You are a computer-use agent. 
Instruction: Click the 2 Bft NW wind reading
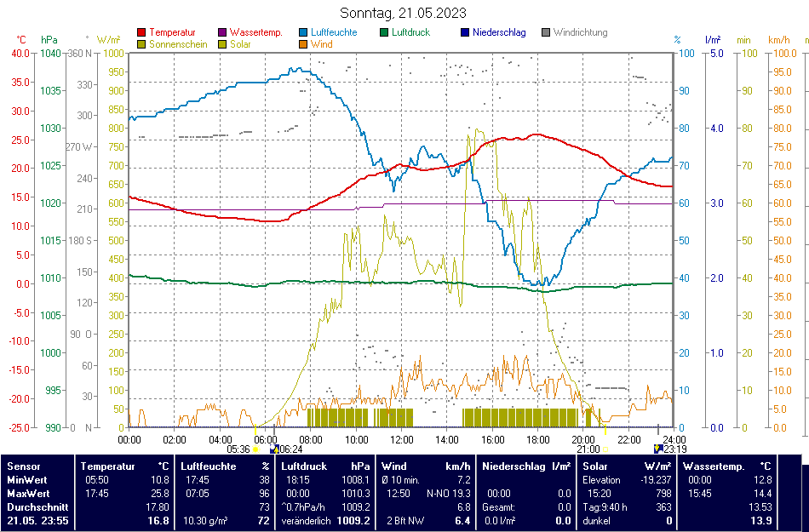[405, 521]
